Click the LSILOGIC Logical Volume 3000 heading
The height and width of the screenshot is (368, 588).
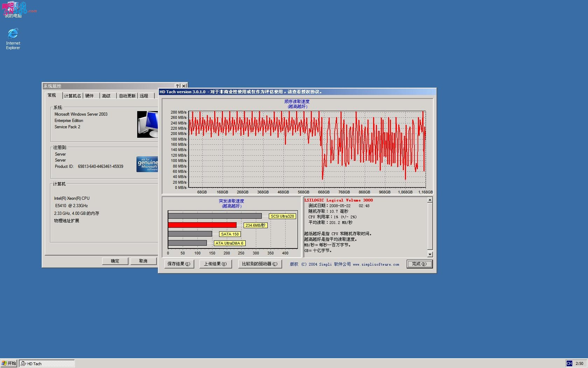click(339, 200)
